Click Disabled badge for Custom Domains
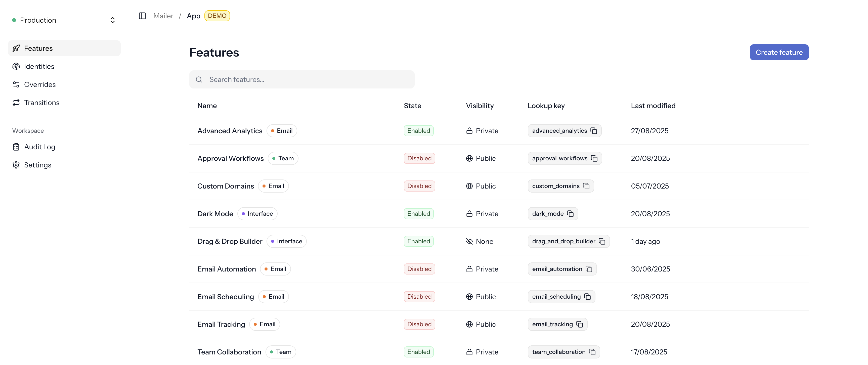The height and width of the screenshot is (365, 868). click(419, 186)
